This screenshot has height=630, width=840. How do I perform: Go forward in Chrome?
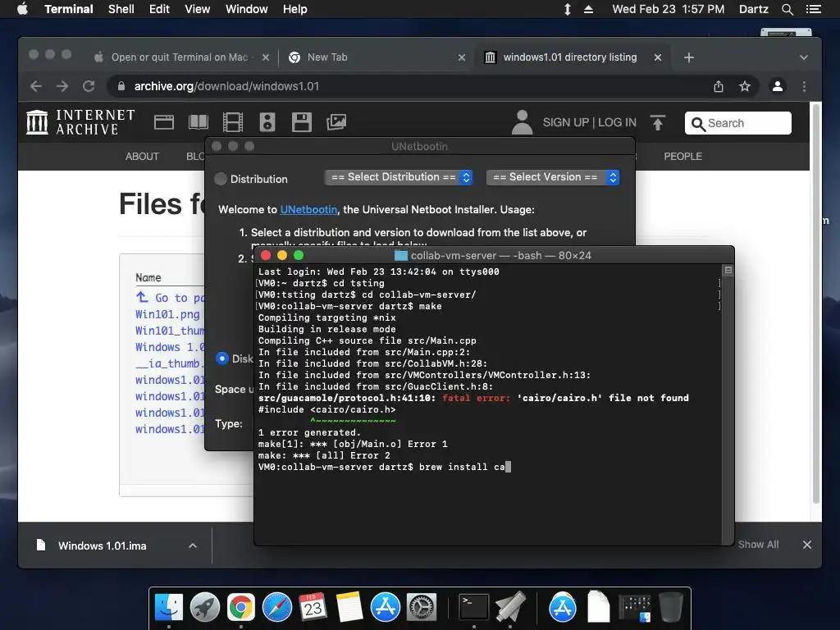[x=62, y=86]
